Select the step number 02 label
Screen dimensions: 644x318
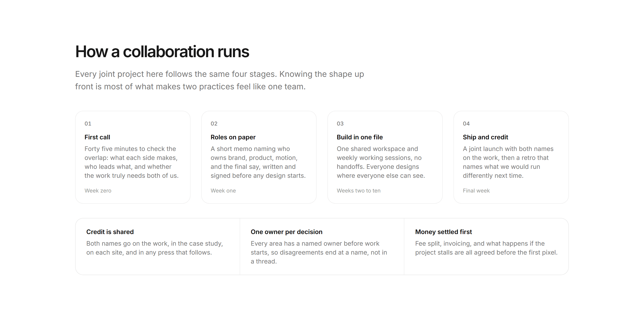pyautogui.click(x=214, y=123)
